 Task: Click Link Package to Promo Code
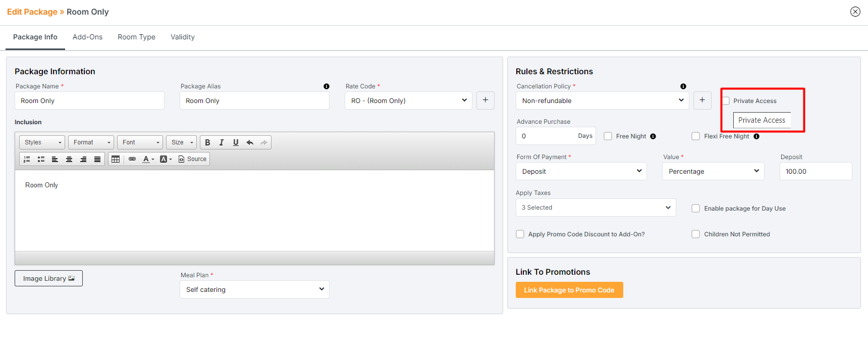[x=569, y=290]
